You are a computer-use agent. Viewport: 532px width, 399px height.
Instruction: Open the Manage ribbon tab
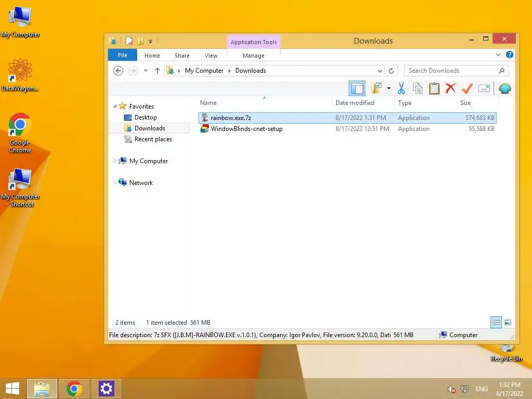[254, 55]
